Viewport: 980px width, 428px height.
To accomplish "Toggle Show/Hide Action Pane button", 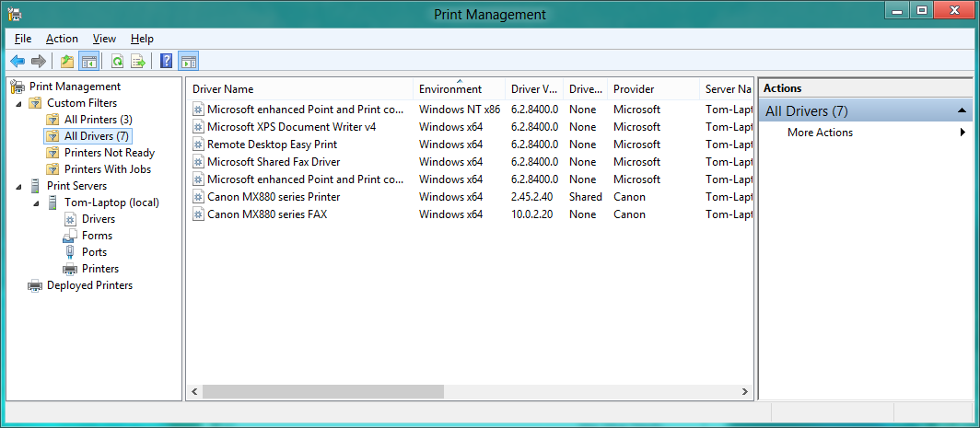I will (188, 62).
